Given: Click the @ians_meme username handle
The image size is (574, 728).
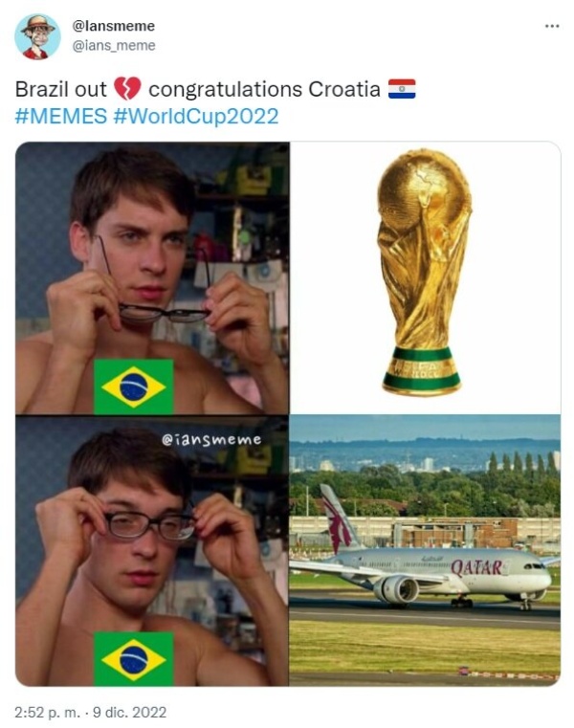Looking at the screenshot, I should pyautogui.click(x=114, y=46).
